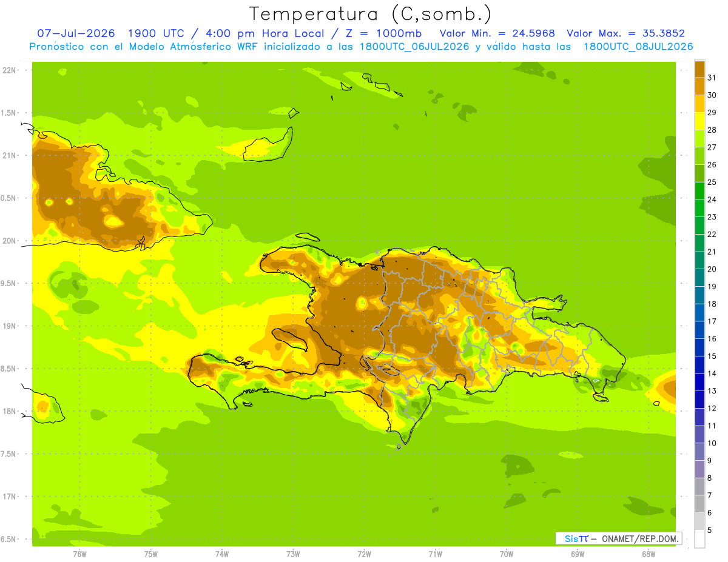This screenshot has height=562, width=728.
Task: Click the '76W' longitude label
Action: pyautogui.click(x=79, y=554)
